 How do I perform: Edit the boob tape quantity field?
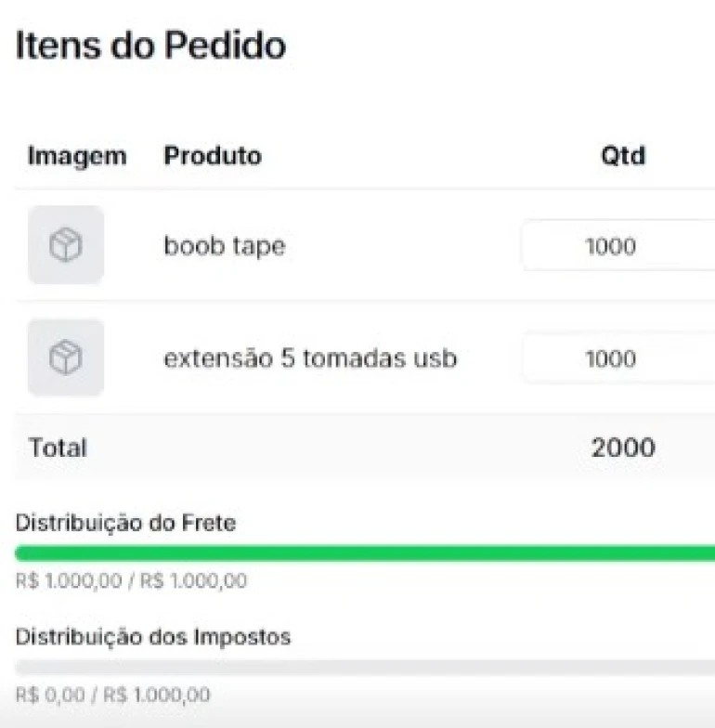point(618,245)
